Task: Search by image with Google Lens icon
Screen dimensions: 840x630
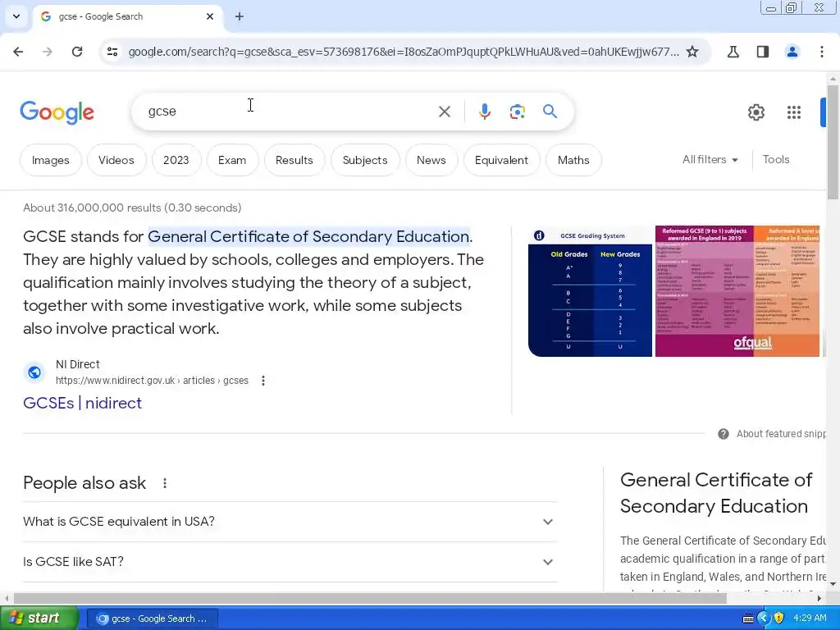Action: (x=517, y=112)
